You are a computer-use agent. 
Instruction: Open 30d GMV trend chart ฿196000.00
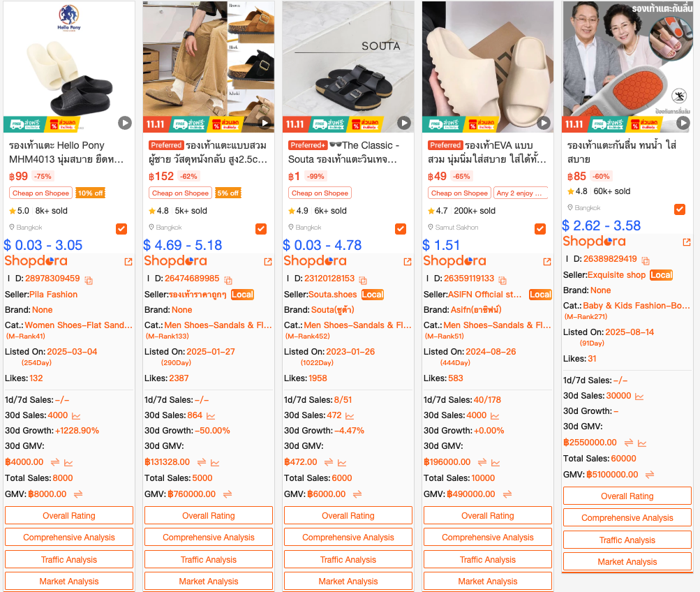(496, 463)
